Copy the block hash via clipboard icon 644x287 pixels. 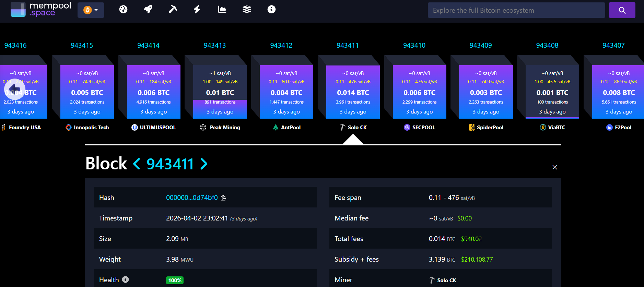coord(223,198)
